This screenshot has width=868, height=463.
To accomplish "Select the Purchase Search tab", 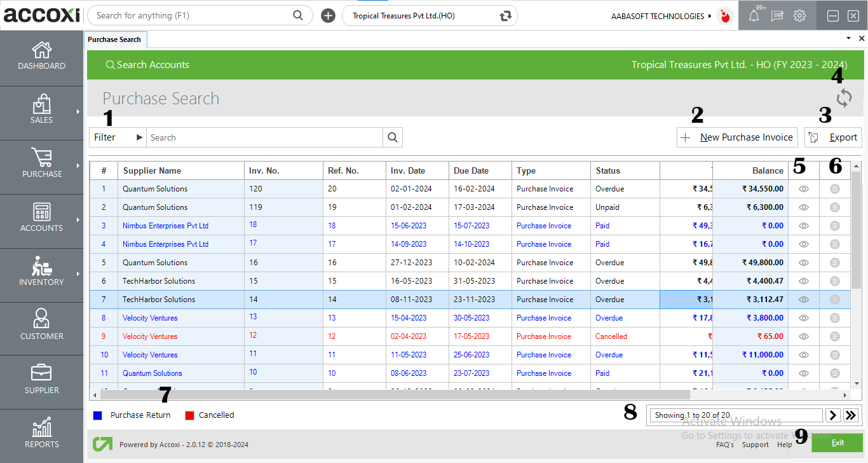I will (115, 39).
